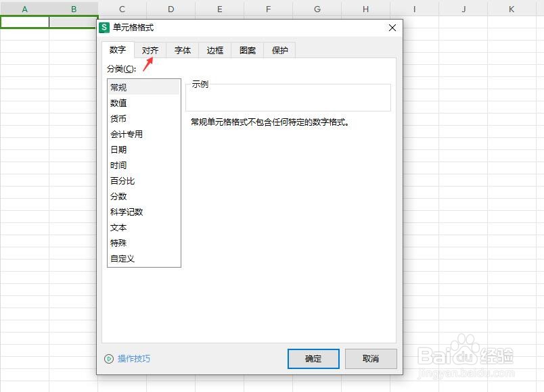Pick 时间 category
Image resolution: width=544 pixels, height=392 pixels.
click(144, 166)
